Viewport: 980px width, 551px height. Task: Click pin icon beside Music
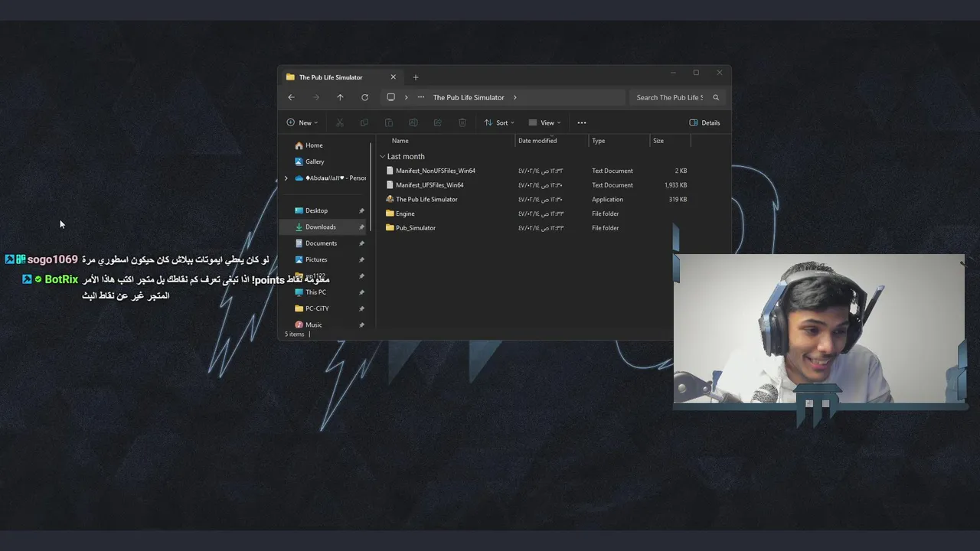361,325
